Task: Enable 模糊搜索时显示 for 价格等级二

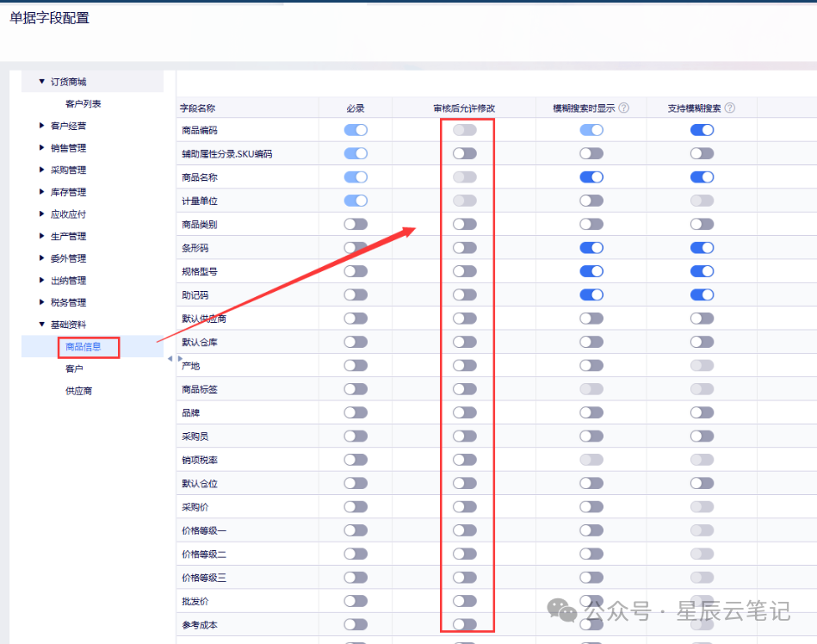Action: (591, 554)
